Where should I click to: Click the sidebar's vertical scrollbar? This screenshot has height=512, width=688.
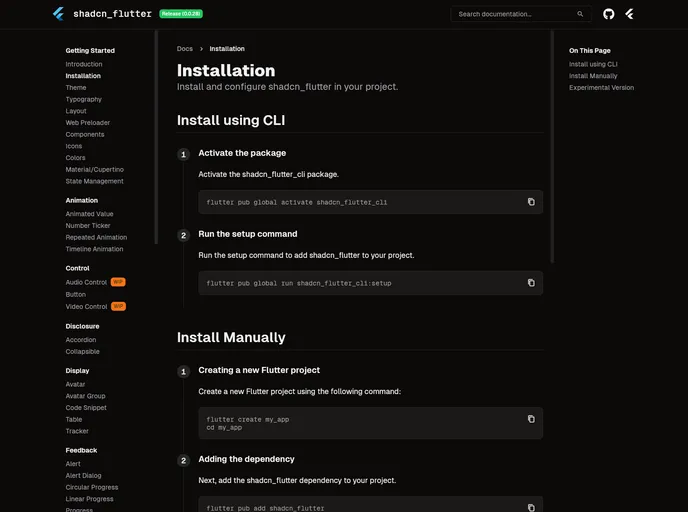(x=156, y=135)
